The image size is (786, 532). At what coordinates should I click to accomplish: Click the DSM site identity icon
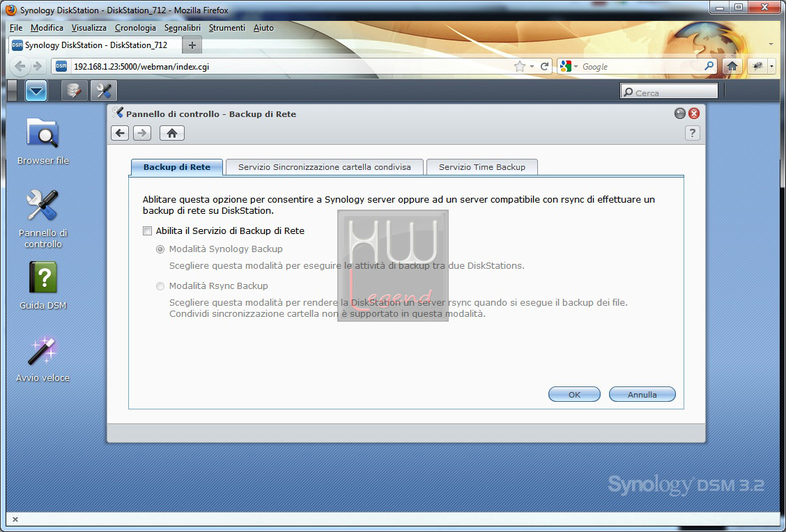point(61,66)
